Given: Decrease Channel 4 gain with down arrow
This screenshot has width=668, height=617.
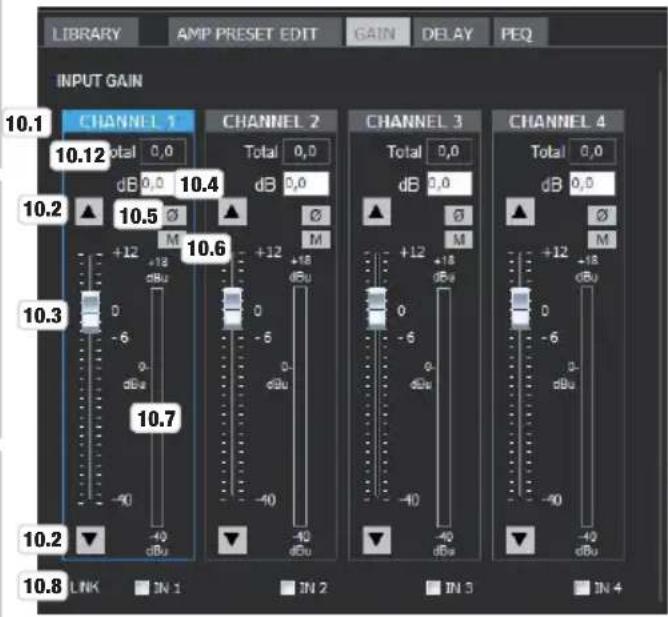Looking at the screenshot, I should pyautogui.click(x=520, y=540).
